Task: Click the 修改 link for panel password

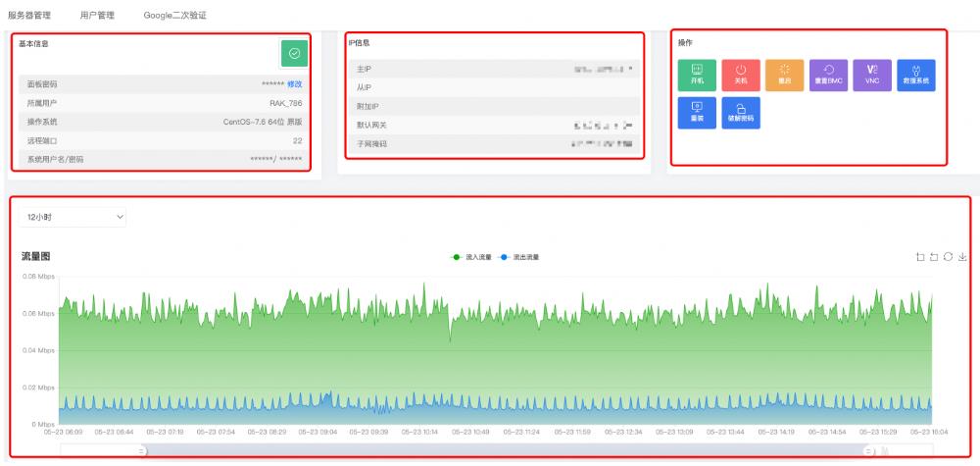Action: tap(294, 84)
